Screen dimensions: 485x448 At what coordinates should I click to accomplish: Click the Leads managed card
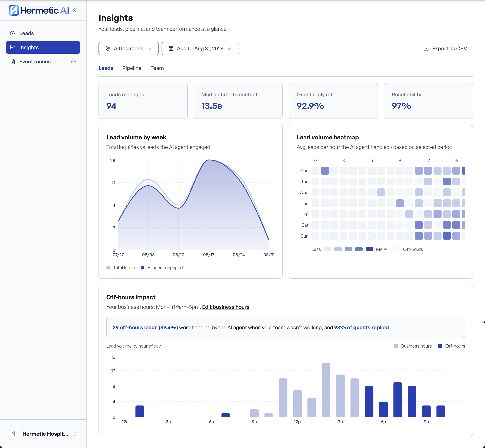point(143,101)
